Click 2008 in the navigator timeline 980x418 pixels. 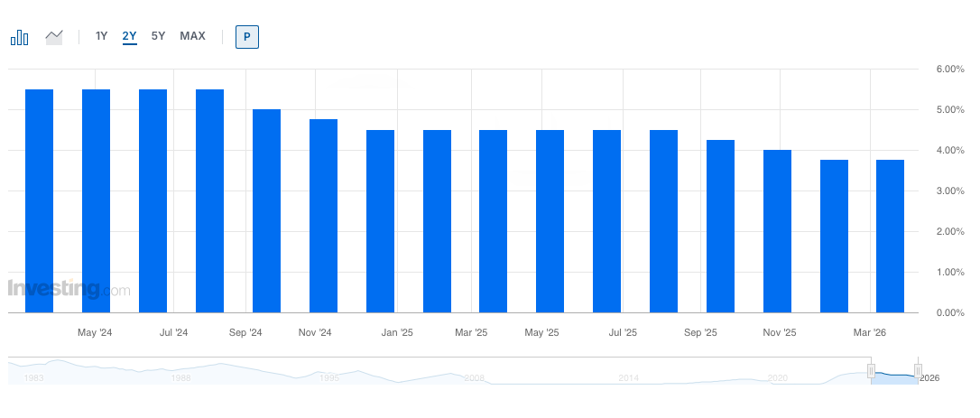(475, 378)
